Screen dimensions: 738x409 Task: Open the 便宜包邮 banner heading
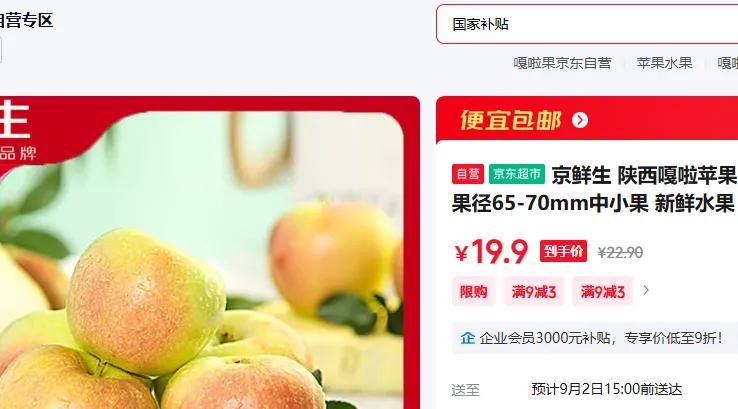(511, 120)
